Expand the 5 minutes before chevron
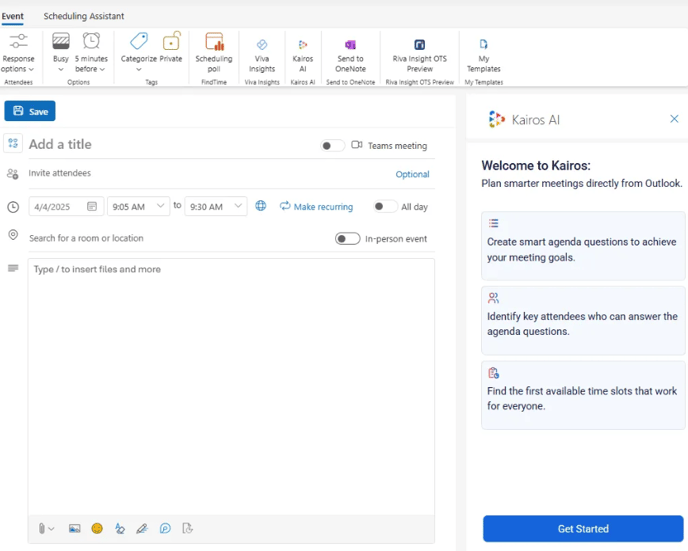The height and width of the screenshot is (551, 688). coord(102,69)
